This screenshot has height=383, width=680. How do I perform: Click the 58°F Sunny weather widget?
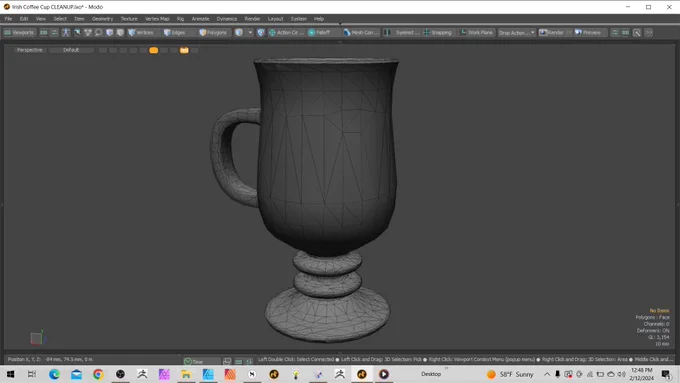(510, 374)
